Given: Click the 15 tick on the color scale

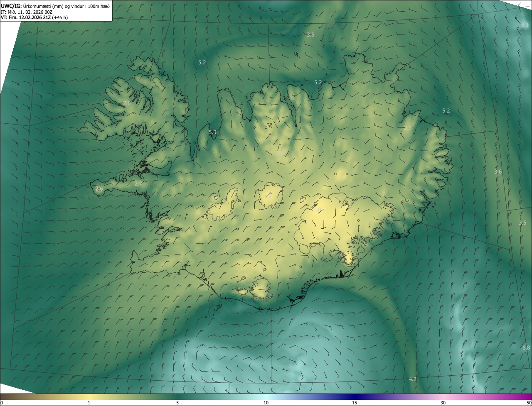Looking at the screenshot, I should click(355, 403).
